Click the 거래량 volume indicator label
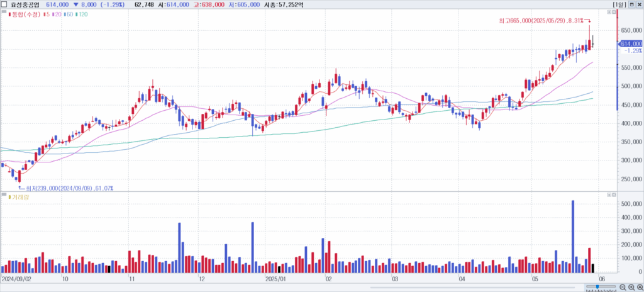Image resolution: width=644 pixels, height=292 pixels. click(x=18, y=198)
